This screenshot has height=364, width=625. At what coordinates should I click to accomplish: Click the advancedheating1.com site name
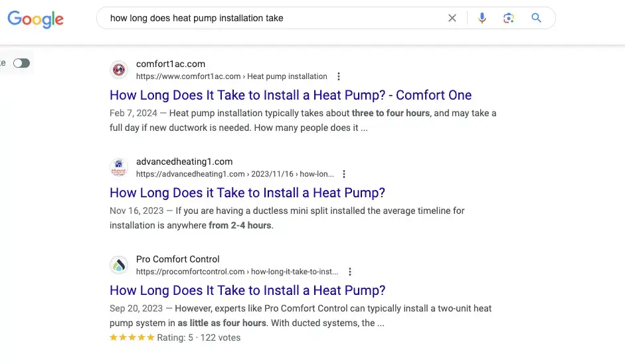coord(184,161)
